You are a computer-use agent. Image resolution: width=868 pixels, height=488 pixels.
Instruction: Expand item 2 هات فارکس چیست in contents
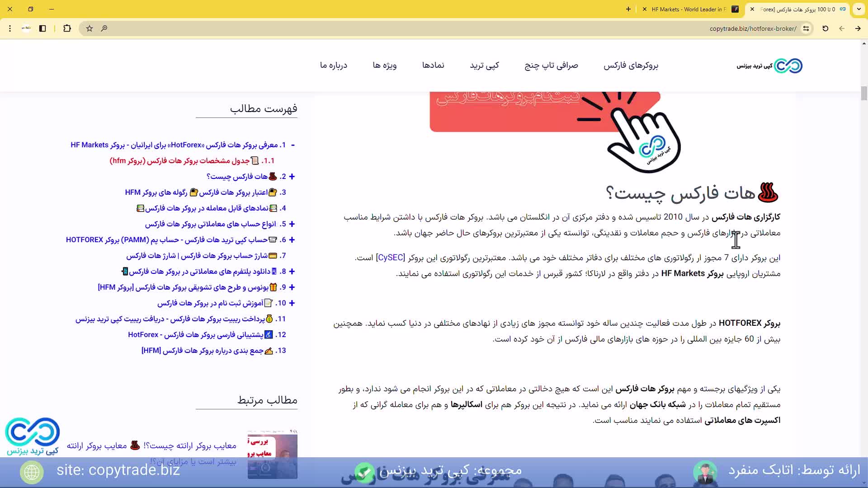point(292,176)
